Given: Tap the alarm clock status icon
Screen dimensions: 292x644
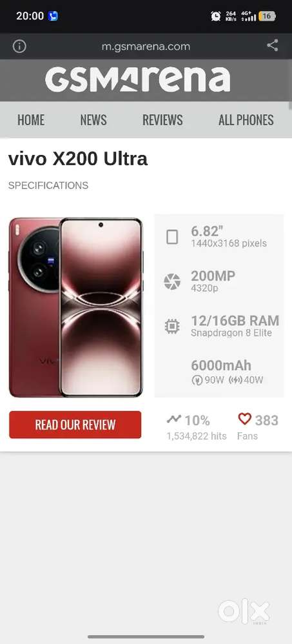Looking at the screenshot, I should click(216, 16).
